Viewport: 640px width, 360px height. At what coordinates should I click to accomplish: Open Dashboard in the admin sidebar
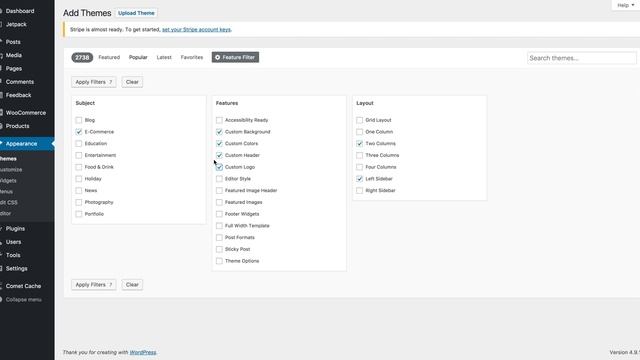click(20, 11)
